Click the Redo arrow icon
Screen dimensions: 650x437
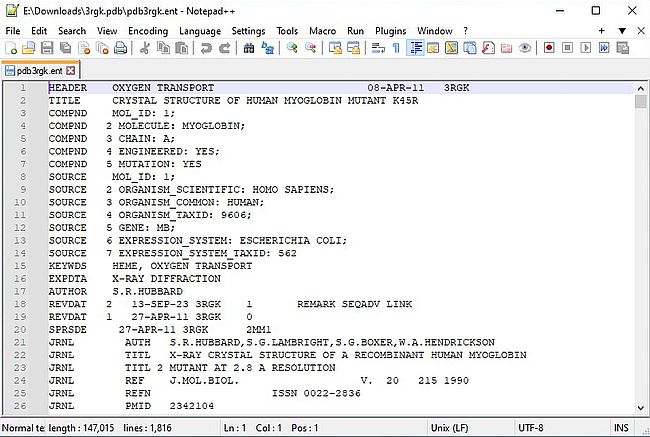coord(224,48)
